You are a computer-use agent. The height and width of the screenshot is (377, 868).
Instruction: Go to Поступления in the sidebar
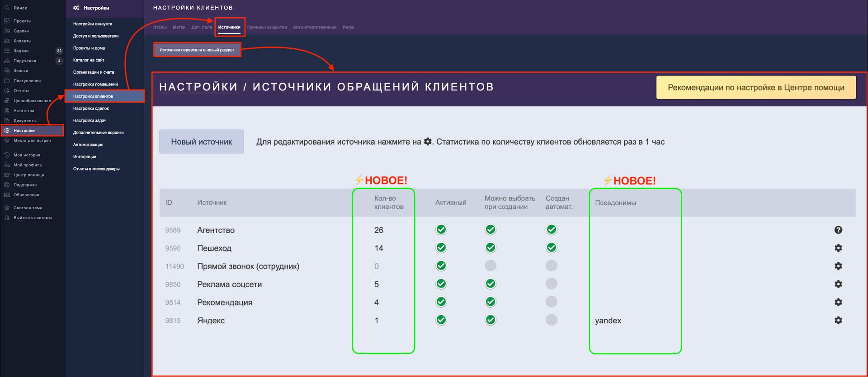(x=27, y=80)
